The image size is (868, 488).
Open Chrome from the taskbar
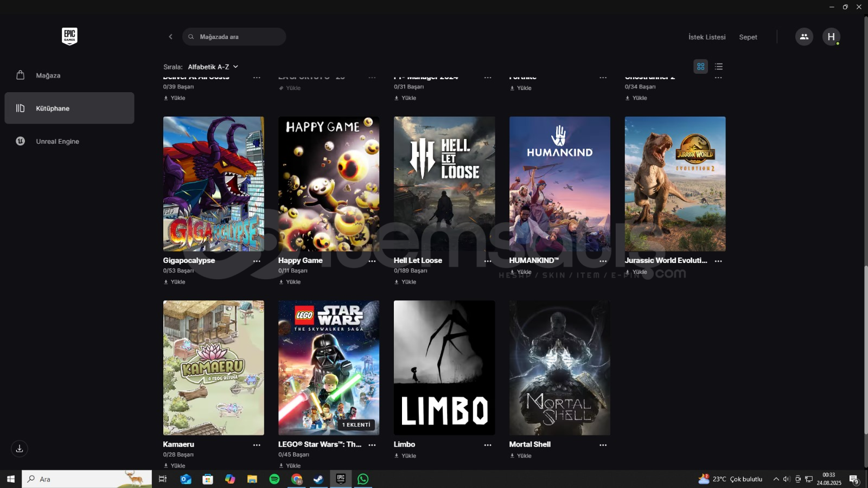click(296, 479)
